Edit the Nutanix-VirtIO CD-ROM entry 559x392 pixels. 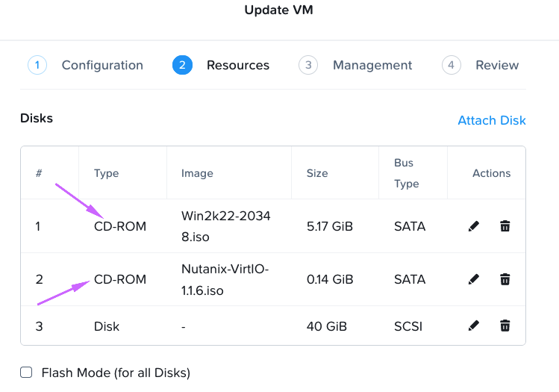[x=473, y=279]
